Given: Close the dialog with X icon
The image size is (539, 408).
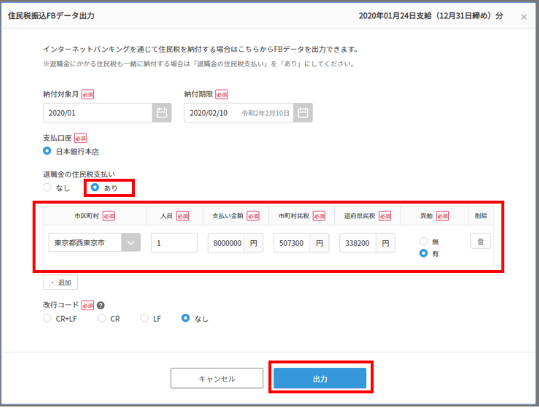Looking at the screenshot, I should click(524, 17).
